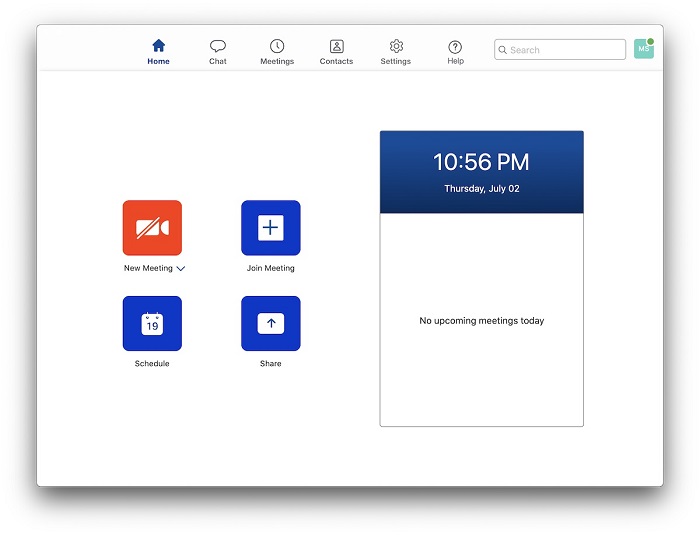Viewport: 700px width, 535px height.
Task: Click the Join Meeting plus icon
Action: click(x=270, y=228)
